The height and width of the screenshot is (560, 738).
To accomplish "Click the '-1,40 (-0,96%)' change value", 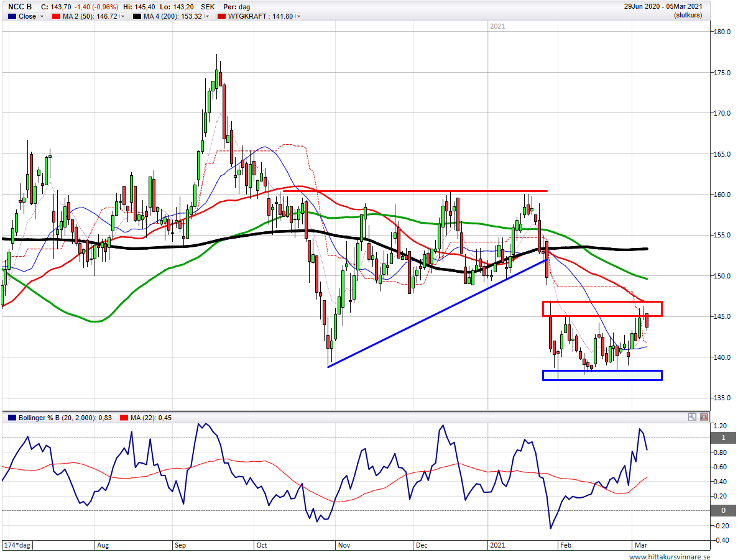I will (96, 7).
